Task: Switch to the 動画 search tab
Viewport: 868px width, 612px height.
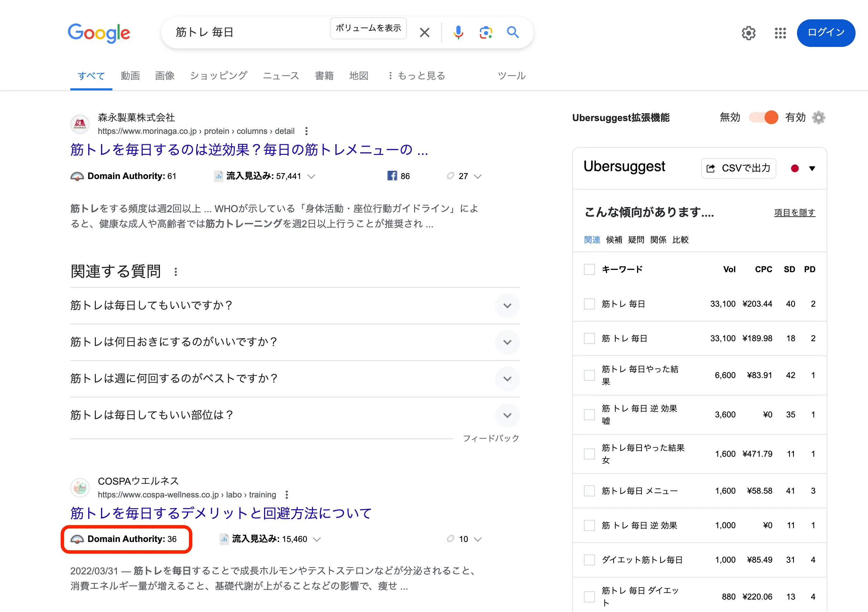Action: pos(130,76)
